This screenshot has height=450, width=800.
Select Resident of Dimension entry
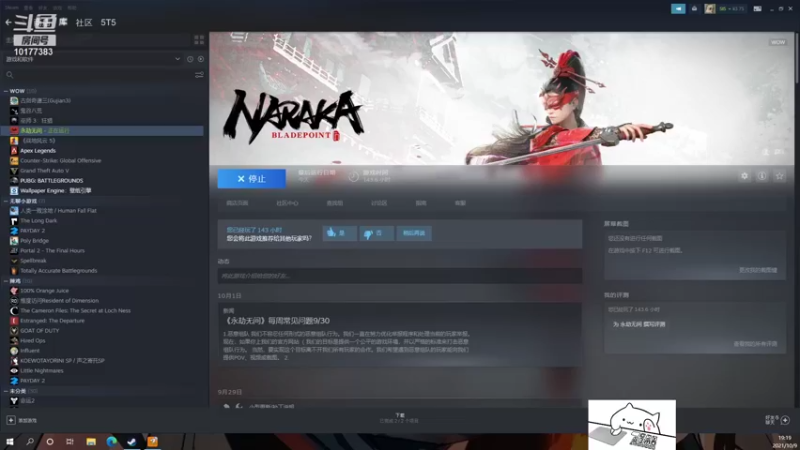click(59, 301)
